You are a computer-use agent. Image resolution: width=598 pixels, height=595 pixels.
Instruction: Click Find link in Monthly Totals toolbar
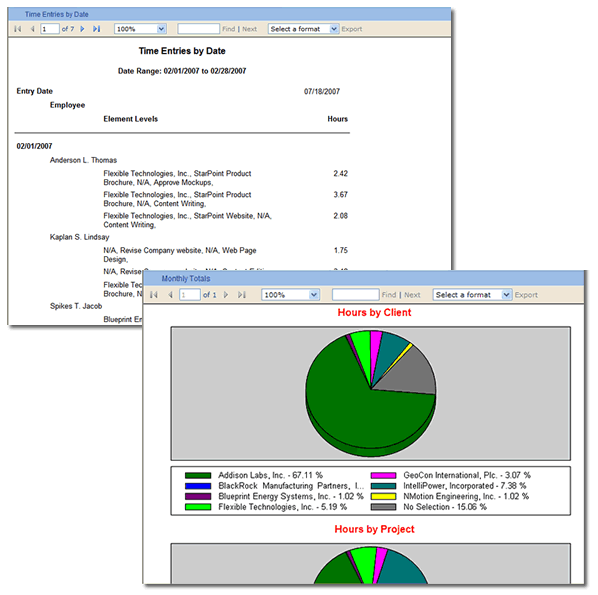coord(389,295)
